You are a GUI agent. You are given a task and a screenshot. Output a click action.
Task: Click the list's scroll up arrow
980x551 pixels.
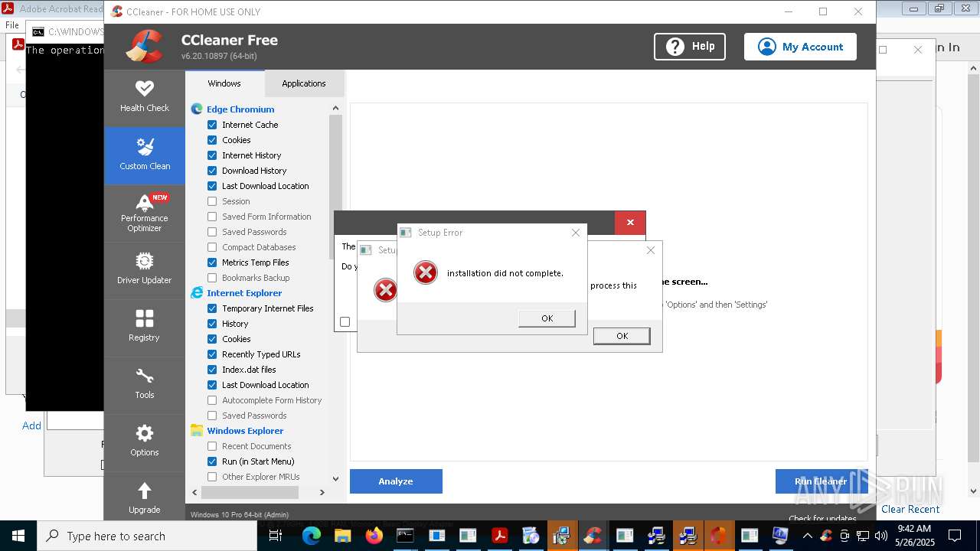point(335,109)
